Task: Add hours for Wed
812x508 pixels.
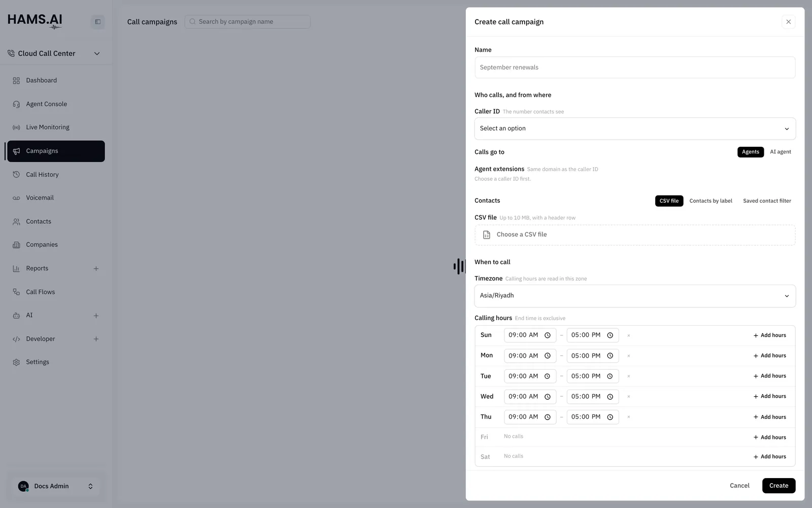Action: tap(769, 396)
